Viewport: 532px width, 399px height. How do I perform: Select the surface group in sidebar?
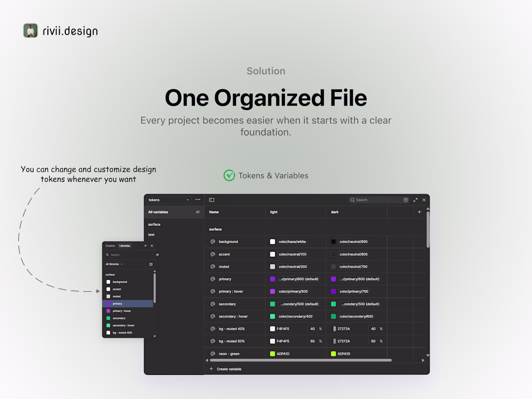pos(154,224)
